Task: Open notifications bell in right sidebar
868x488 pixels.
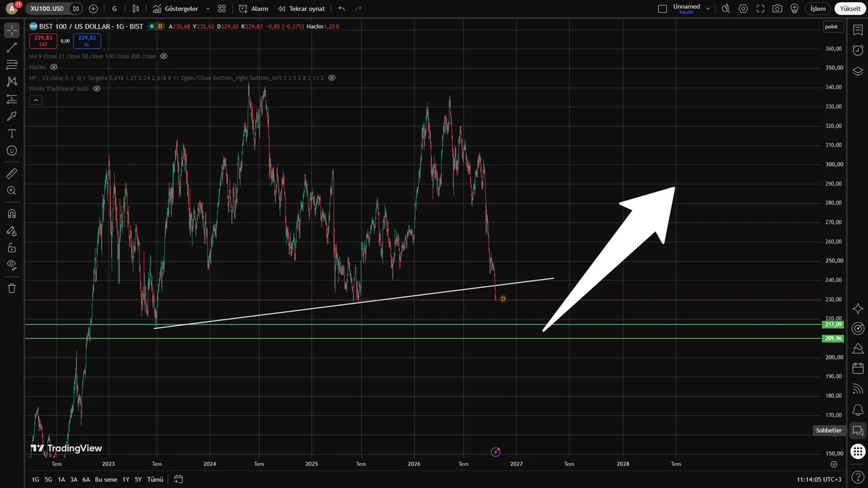Action: (858, 410)
